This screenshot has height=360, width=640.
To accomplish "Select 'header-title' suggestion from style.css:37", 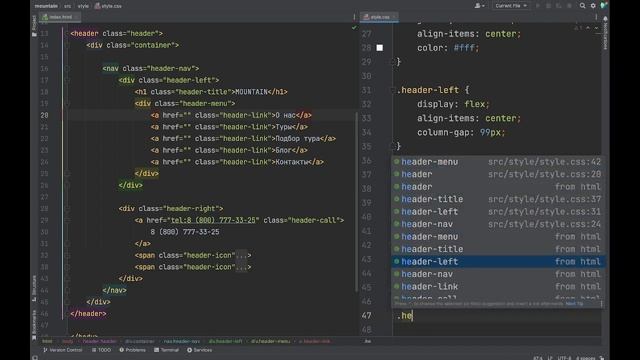I will coord(497,199).
